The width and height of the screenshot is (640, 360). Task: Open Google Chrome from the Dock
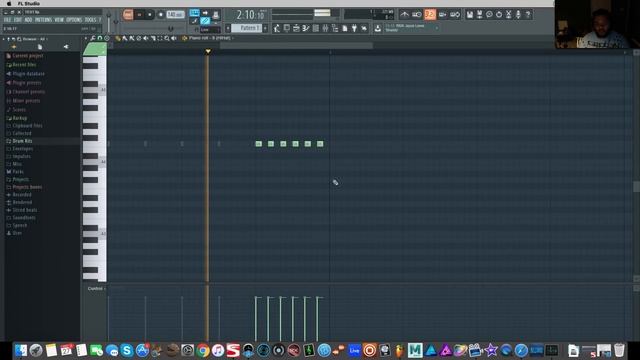tap(203, 350)
